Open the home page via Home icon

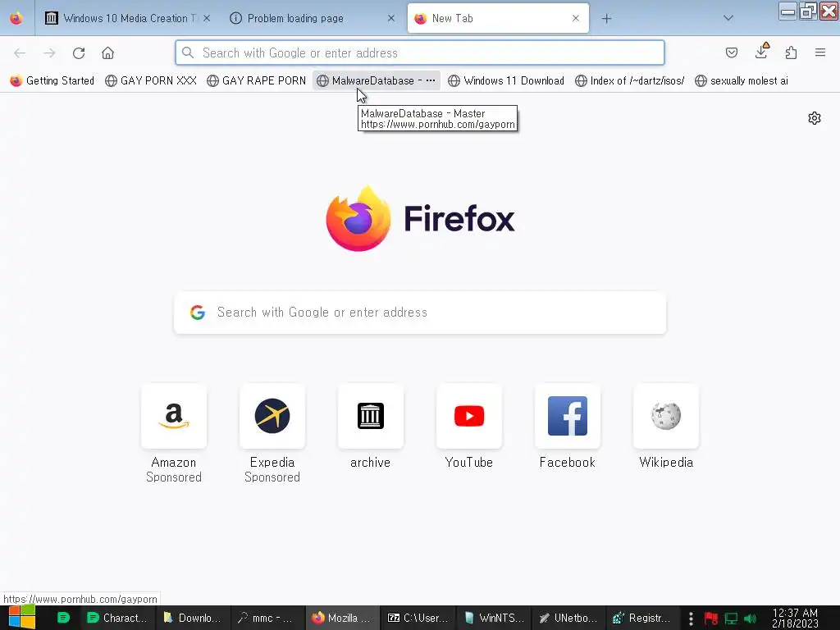[x=107, y=53]
